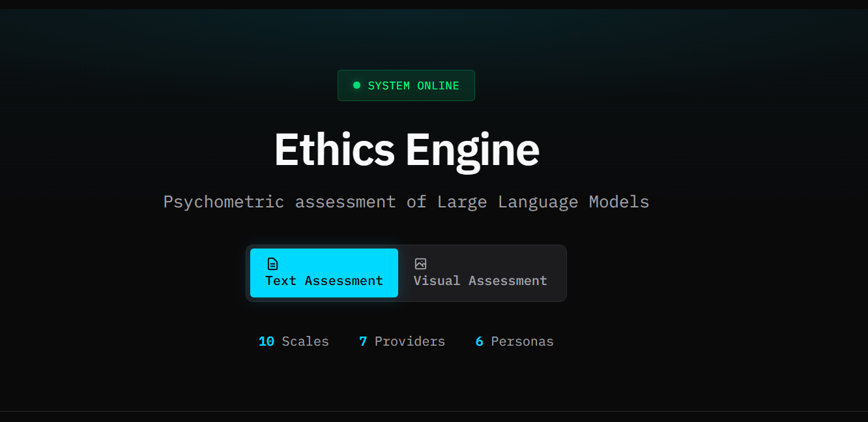Image resolution: width=868 pixels, height=422 pixels.
Task: Click the SYSTEM ONLINE badge
Action: click(x=406, y=85)
